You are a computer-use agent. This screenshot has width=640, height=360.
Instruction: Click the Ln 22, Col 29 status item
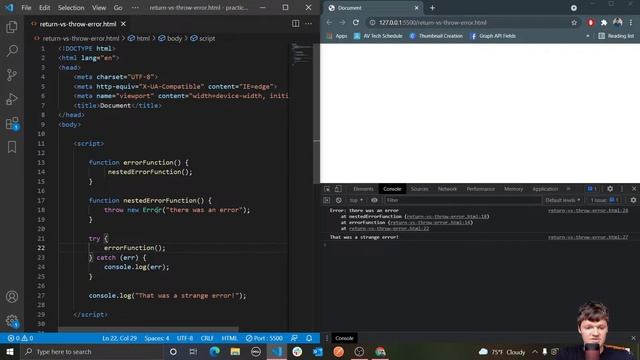point(119,338)
